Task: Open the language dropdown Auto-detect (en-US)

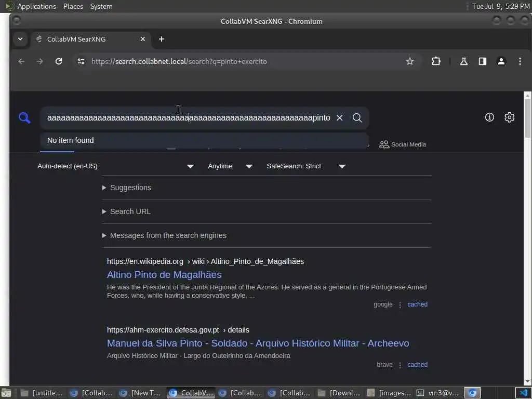Action: coord(115,166)
